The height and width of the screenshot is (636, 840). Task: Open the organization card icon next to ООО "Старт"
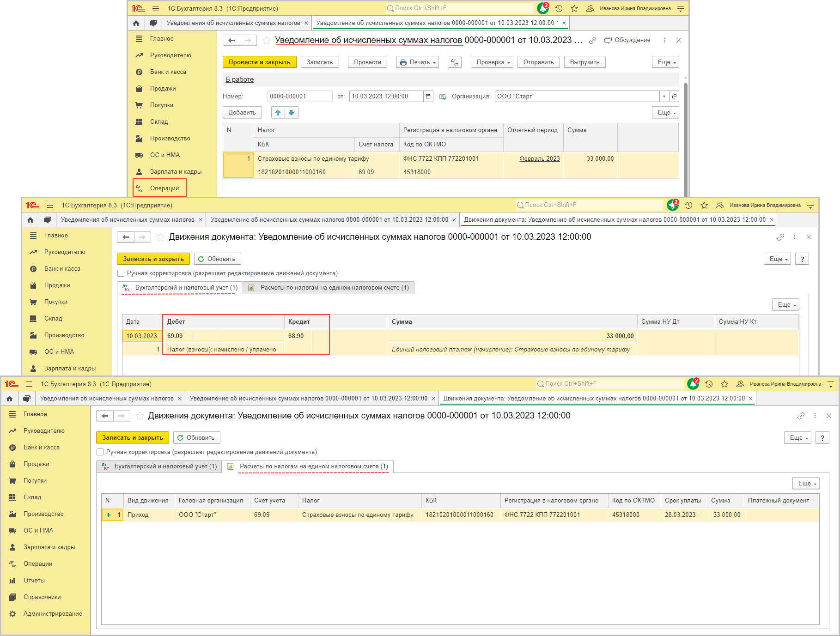click(x=674, y=96)
